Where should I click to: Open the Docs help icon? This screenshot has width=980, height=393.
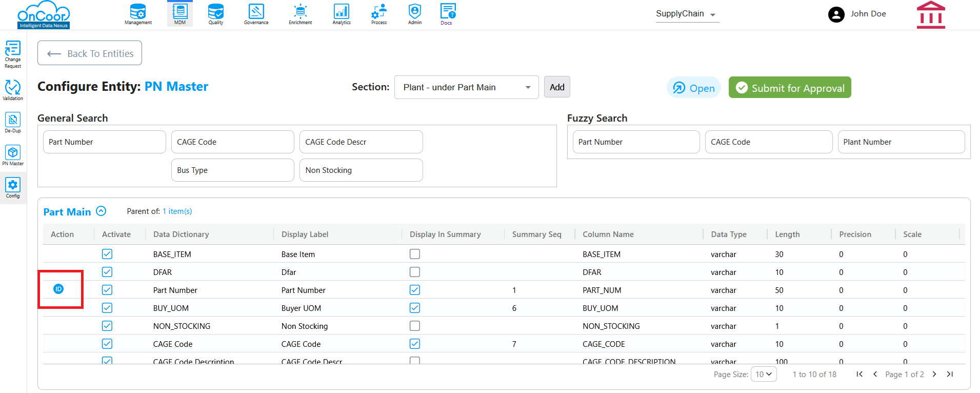[448, 14]
